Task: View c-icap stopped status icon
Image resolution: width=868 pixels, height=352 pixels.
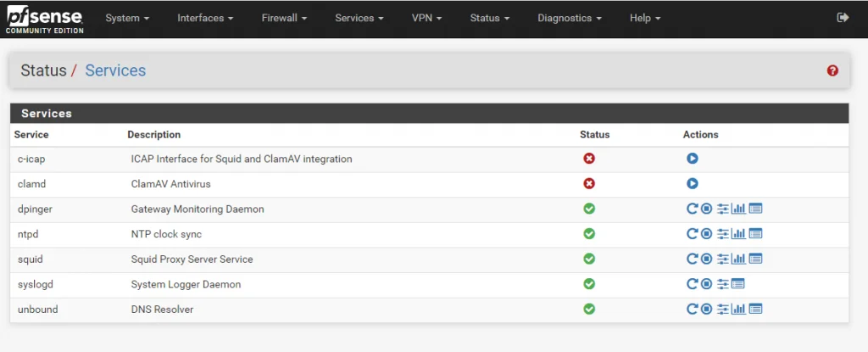Action: point(589,159)
